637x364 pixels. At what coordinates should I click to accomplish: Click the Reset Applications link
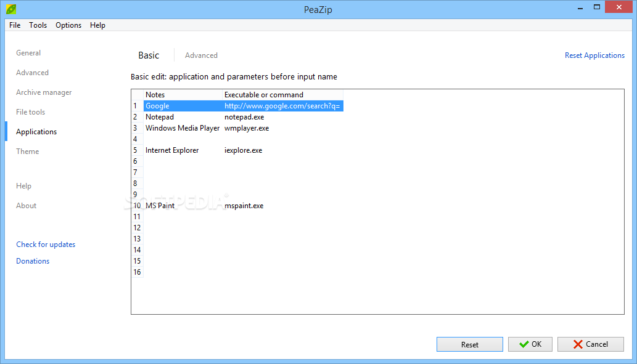[x=594, y=55]
